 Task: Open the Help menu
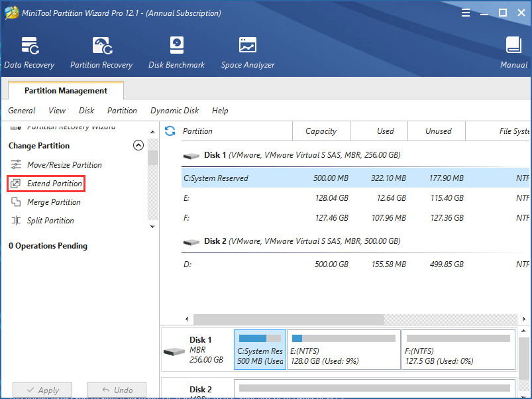click(x=220, y=111)
